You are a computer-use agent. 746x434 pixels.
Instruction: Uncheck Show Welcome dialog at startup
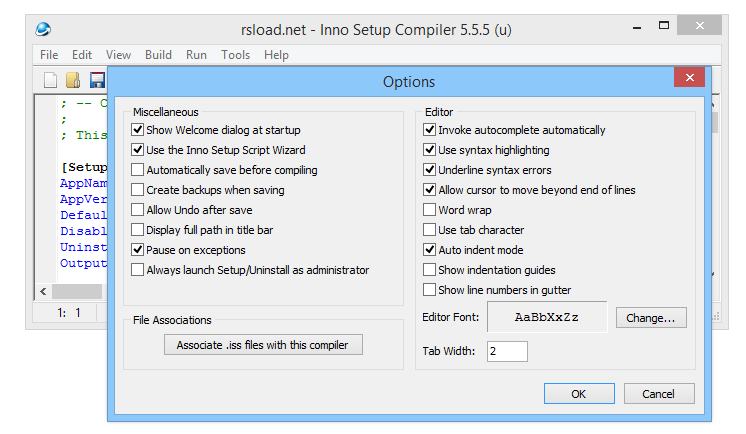(137, 130)
